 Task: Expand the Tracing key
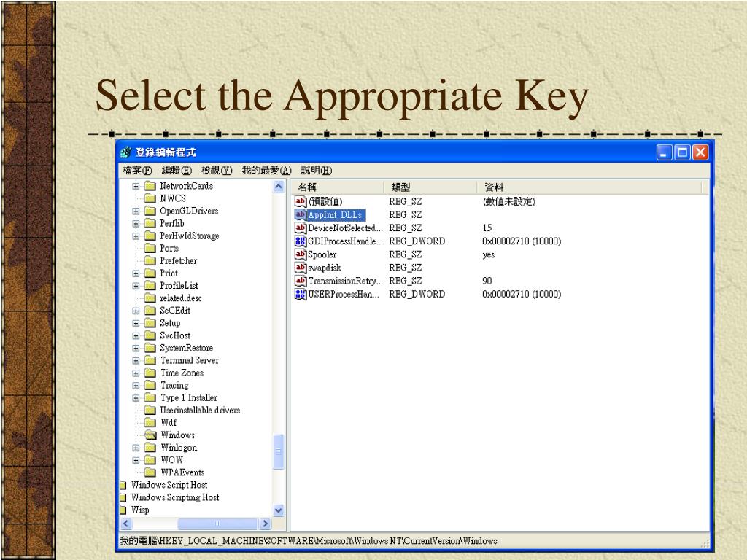(136, 385)
